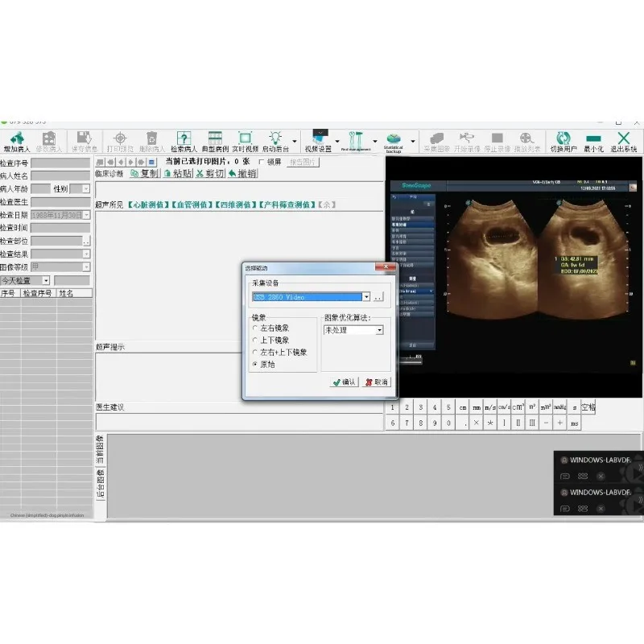Image resolution: width=644 pixels, height=644 pixels.
Task: Expand the 采集设备 device dropdown arrow
Action: [366, 296]
